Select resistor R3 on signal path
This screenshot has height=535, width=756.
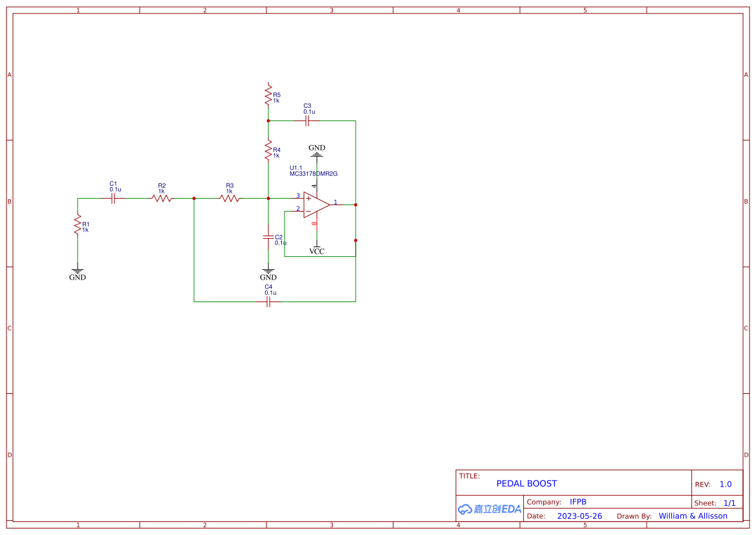tap(230, 198)
